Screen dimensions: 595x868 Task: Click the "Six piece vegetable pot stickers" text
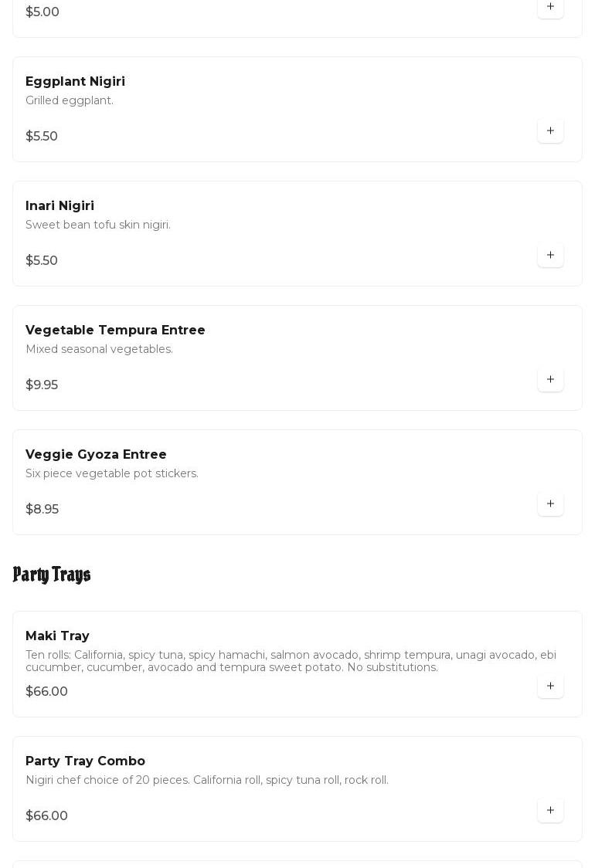coord(112,474)
